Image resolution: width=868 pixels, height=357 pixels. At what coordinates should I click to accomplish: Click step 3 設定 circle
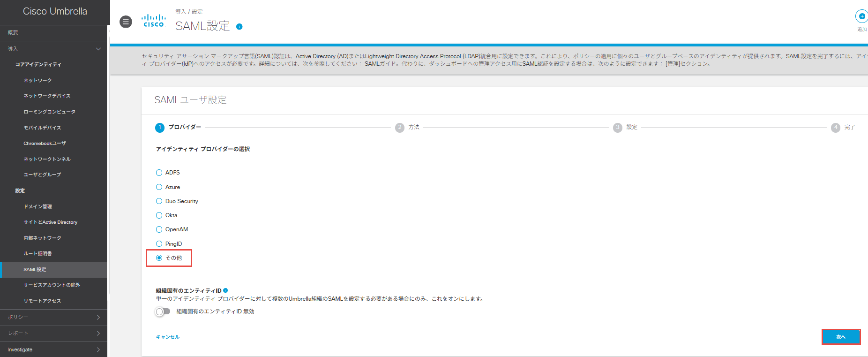pyautogui.click(x=618, y=128)
